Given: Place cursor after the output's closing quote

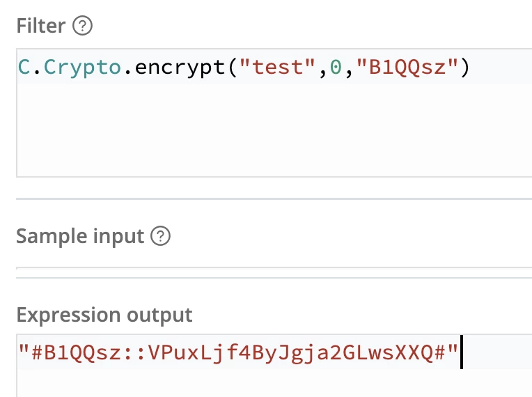Looking at the screenshot, I should (x=461, y=352).
